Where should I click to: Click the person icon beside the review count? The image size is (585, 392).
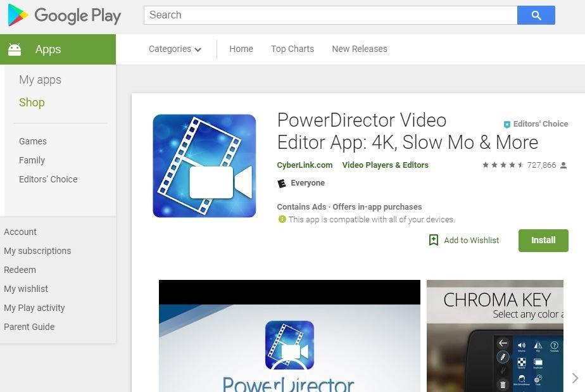563,165
